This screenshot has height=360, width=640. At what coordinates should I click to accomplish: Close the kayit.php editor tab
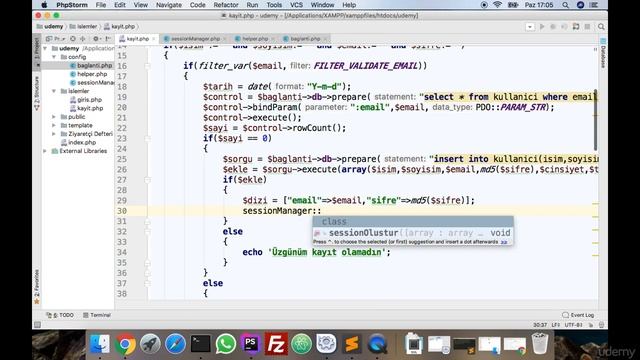point(153,39)
